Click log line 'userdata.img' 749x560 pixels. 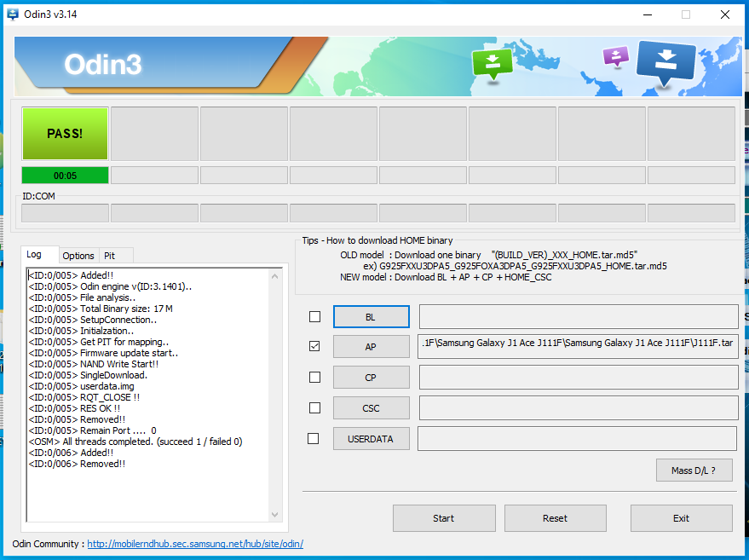pos(82,386)
